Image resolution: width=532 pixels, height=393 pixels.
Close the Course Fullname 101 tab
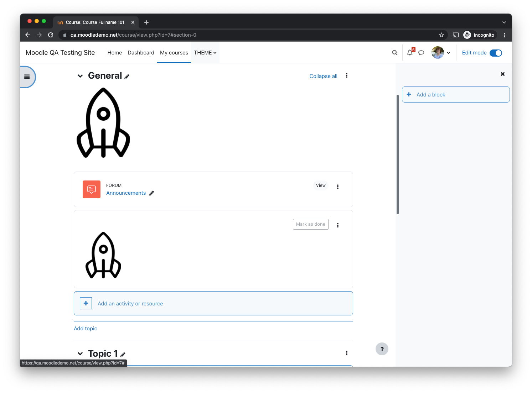pyautogui.click(x=133, y=22)
